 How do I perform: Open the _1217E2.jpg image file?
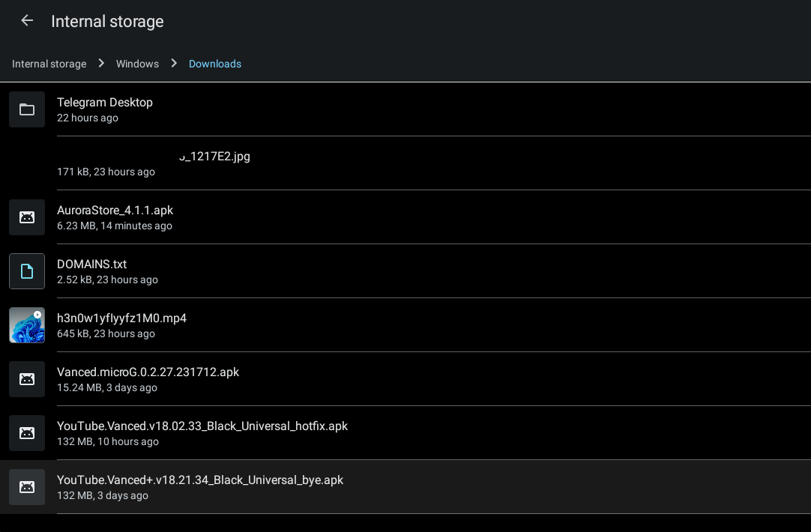coord(215,157)
